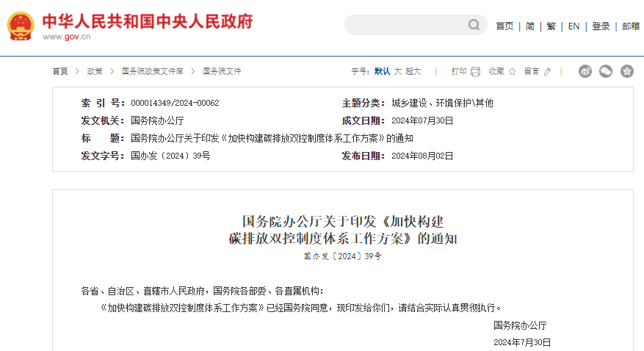
Task: Click the printer icon
Action: coord(475,71)
